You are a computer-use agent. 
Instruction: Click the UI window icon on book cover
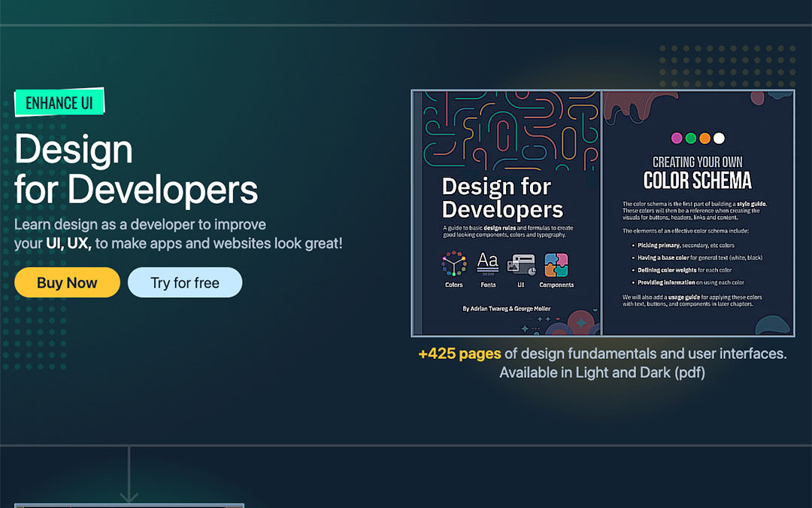[x=521, y=264]
